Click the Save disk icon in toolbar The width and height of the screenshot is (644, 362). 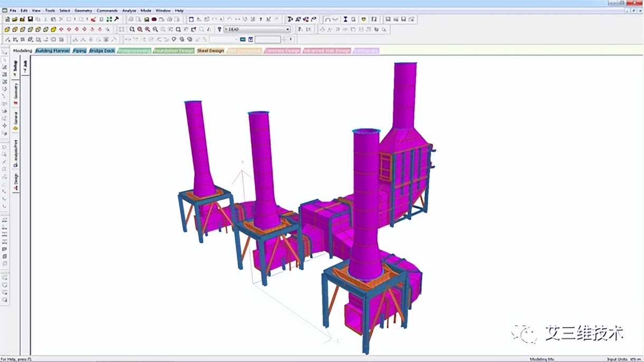30,20
